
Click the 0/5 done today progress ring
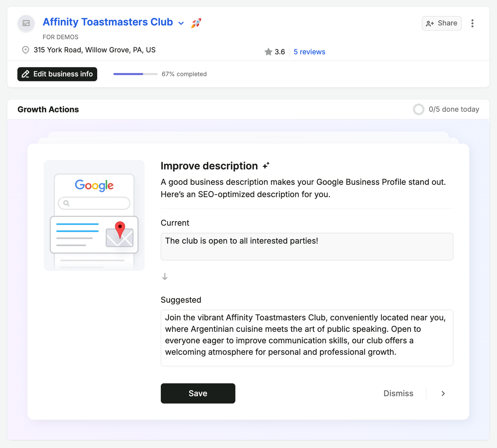click(419, 109)
